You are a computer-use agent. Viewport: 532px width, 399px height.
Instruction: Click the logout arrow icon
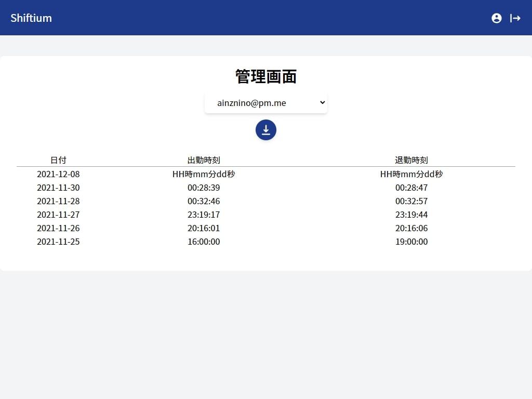point(515,18)
